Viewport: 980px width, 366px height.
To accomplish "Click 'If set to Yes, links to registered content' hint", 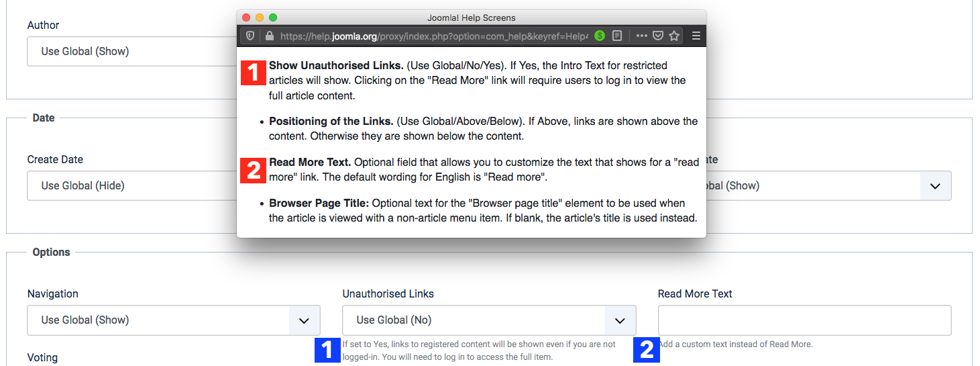I will (479, 351).
